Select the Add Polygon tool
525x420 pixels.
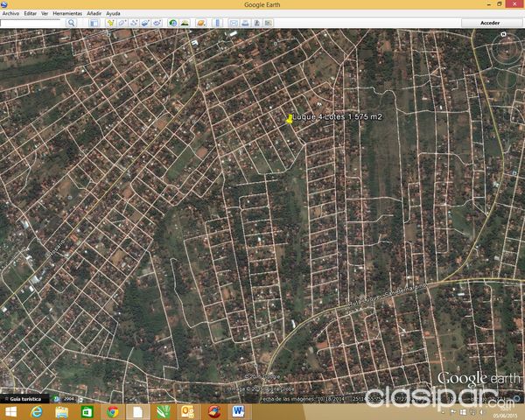122,23
